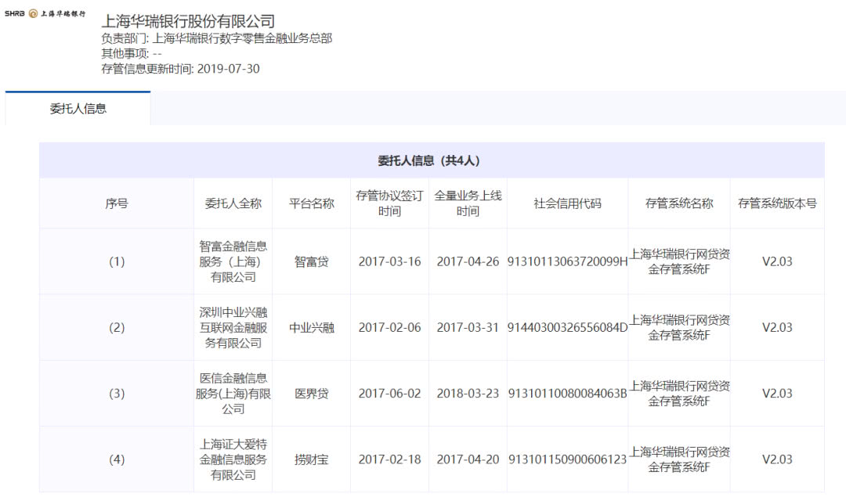Click signing date 2017-03-16
The height and width of the screenshot is (504, 846).
tap(389, 261)
